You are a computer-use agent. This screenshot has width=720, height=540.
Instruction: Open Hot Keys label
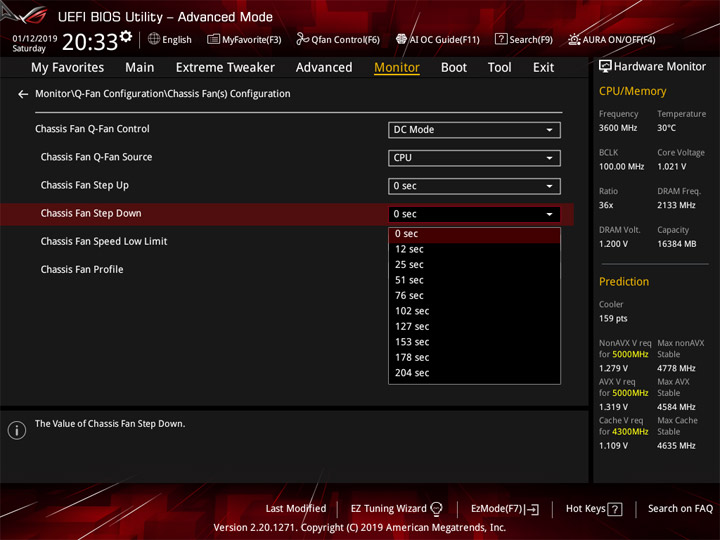pyautogui.click(x=585, y=509)
